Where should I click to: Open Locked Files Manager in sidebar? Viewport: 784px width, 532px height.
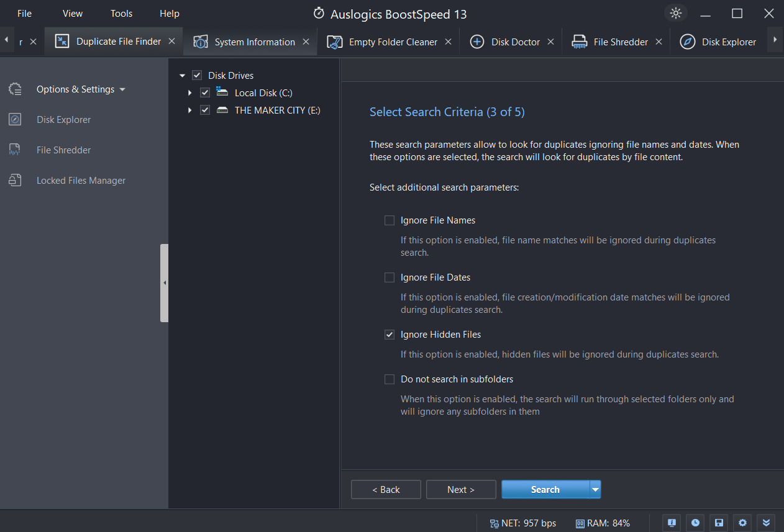[81, 181]
